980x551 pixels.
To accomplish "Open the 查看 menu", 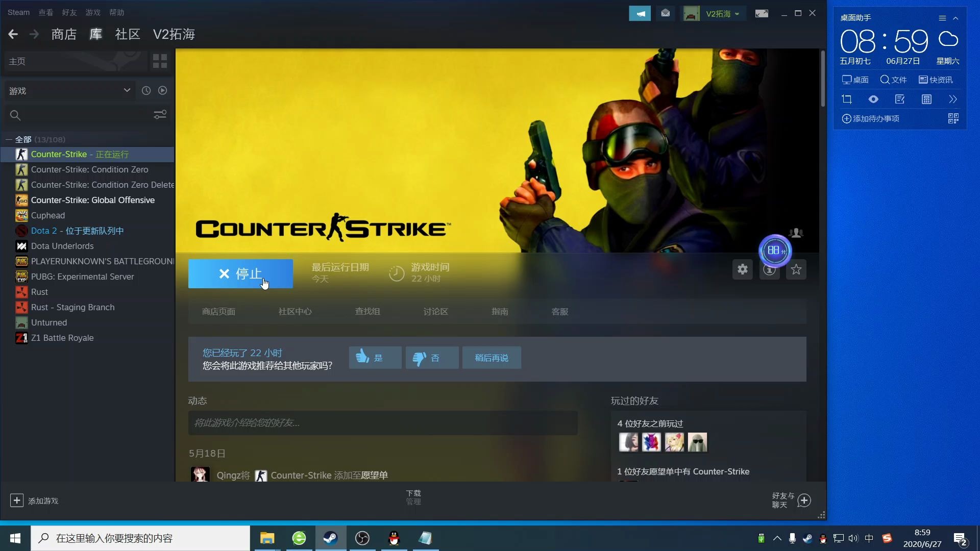I will [46, 12].
